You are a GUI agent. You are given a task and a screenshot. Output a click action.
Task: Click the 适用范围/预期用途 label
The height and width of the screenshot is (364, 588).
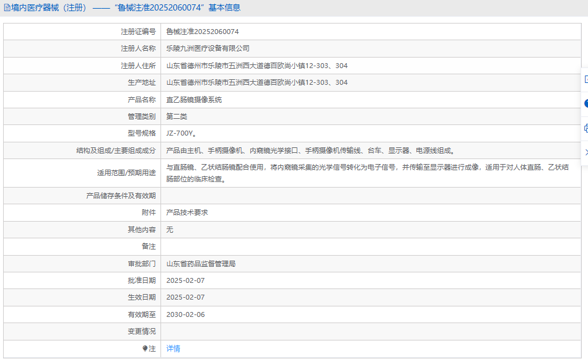pyautogui.click(x=126, y=173)
